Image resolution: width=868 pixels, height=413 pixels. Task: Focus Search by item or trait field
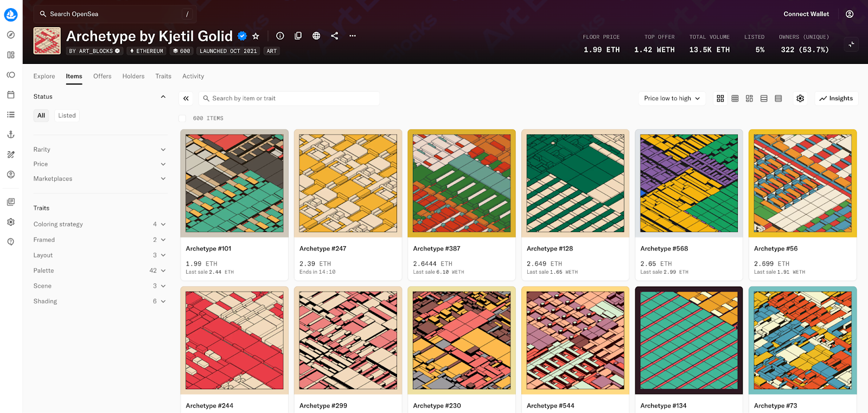[x=289, y=99]
